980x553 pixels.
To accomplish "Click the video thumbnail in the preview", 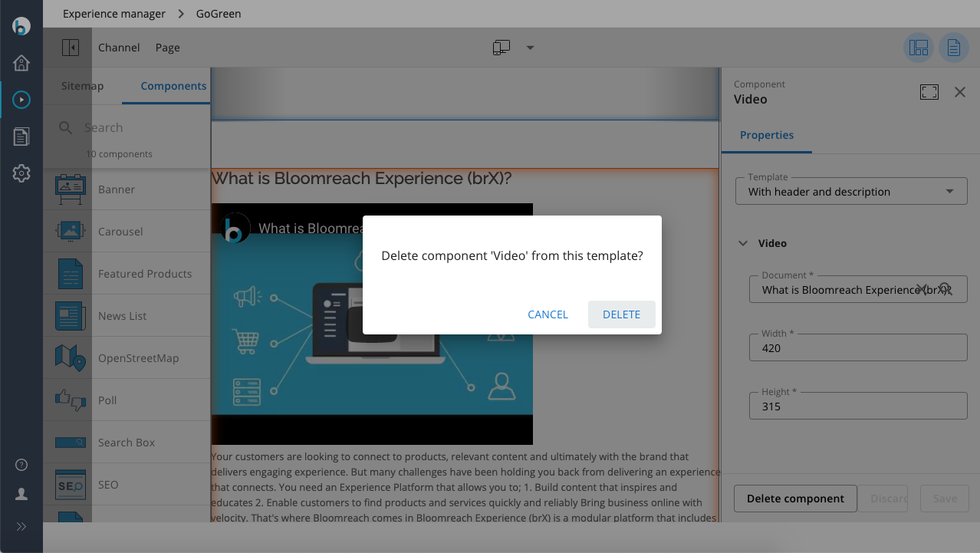I will click(372, 324).
